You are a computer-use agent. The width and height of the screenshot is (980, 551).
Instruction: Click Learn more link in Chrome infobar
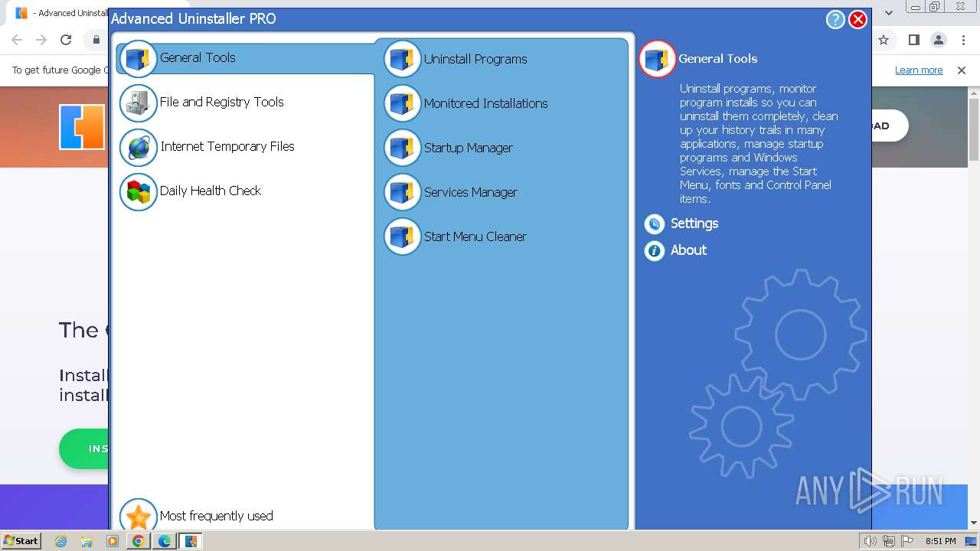(919, 70)
